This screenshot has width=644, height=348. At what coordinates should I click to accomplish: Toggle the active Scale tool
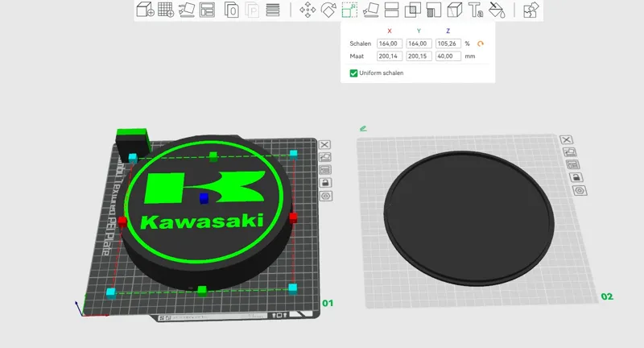[349, 10]
